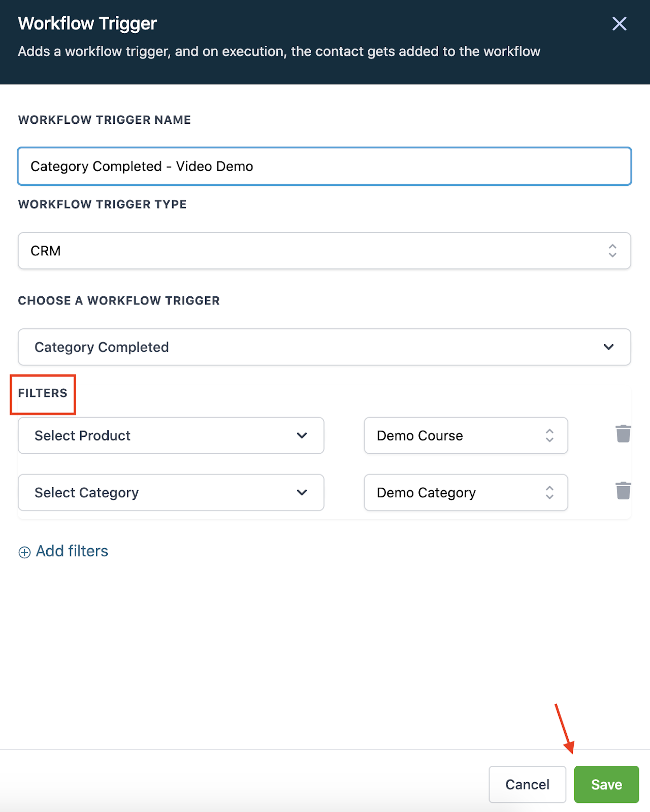
Task: Open the Workflow Trigger Type CRM dropdown
Action: point(324,251)
